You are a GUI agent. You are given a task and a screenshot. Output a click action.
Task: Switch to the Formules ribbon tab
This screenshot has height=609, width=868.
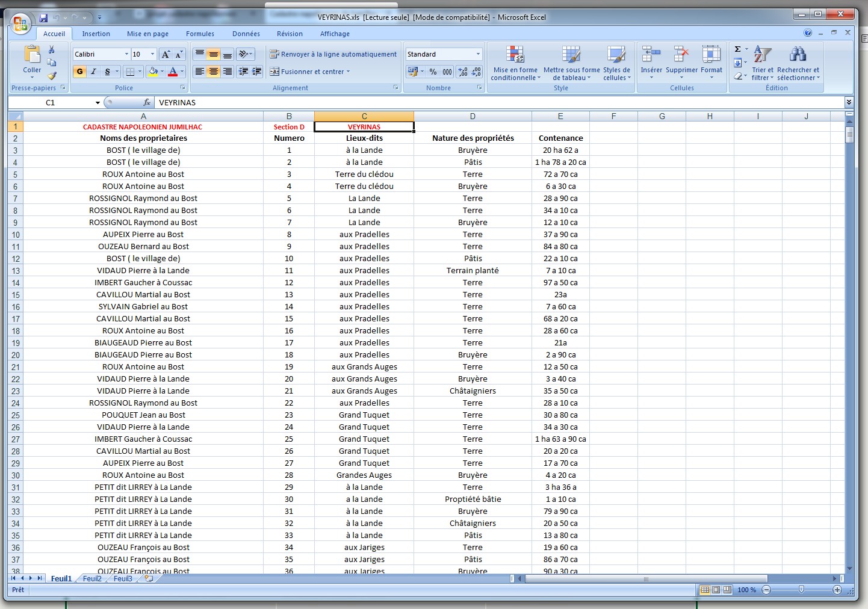(x=200, y=34)
